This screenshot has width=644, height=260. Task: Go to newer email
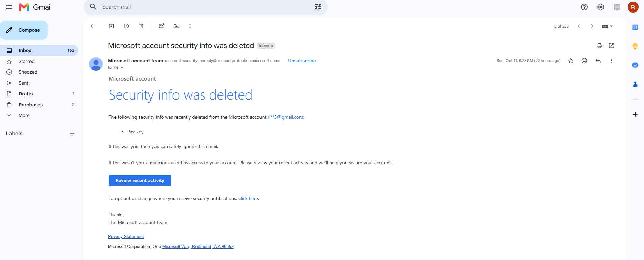click(x=579, y=26)
